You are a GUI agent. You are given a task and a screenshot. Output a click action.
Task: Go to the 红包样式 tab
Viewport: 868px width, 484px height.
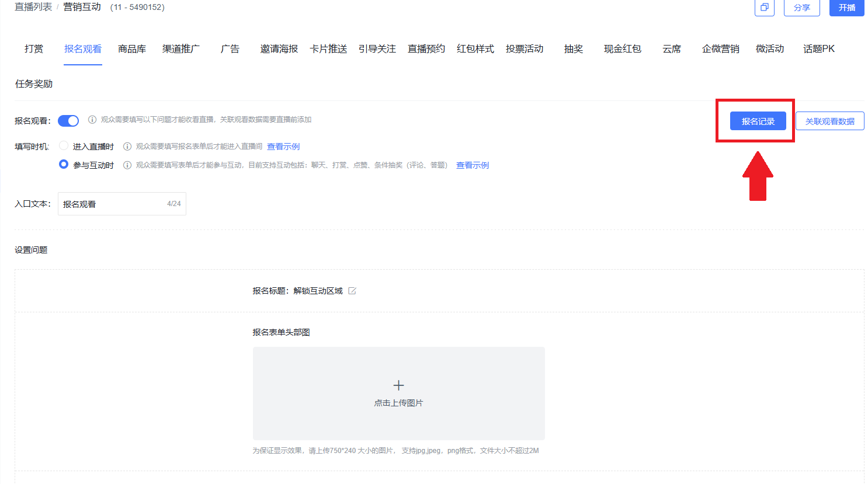click(x=475, y=49)
